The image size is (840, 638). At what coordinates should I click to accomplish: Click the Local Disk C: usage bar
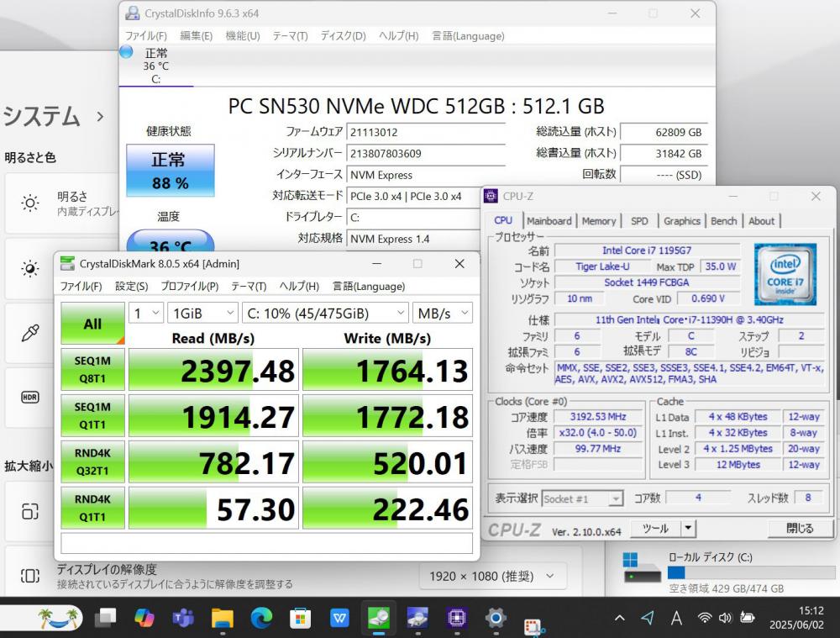coord(751,572)
